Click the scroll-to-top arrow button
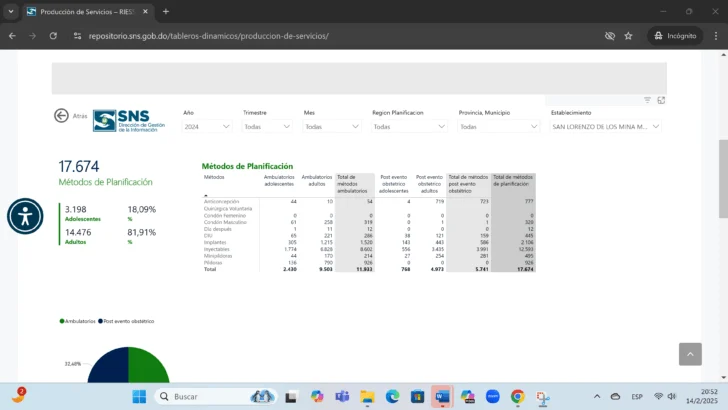The width and height of the screenshot is (728, 410). coord(690,354)
